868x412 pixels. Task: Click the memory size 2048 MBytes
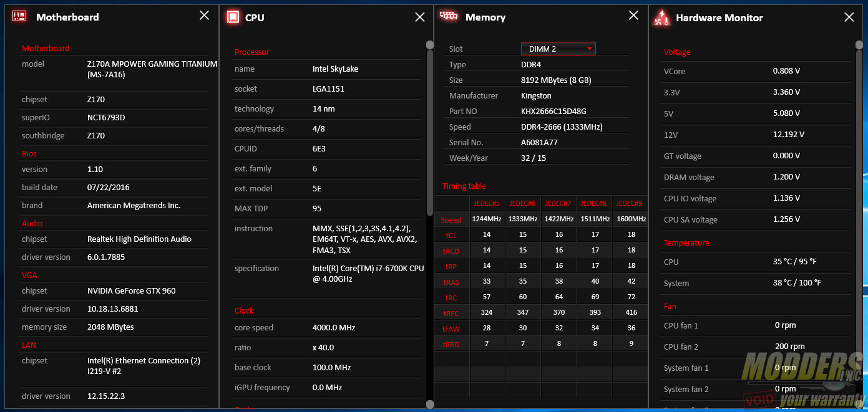pyautogui.click(x=110, y=327)
